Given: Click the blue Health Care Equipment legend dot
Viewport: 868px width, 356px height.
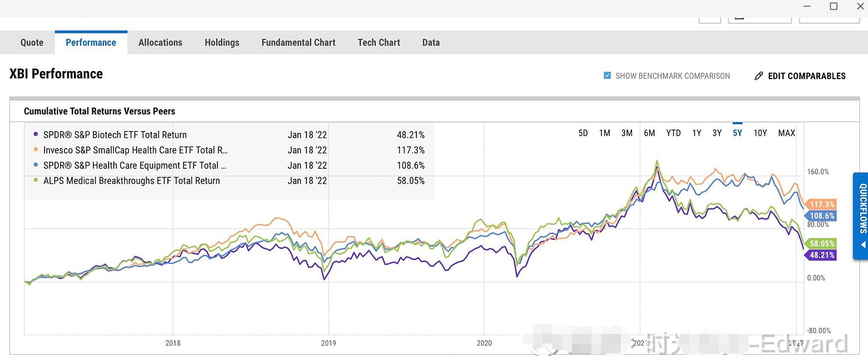Looking at the screenshot, I should click(35, 165).
